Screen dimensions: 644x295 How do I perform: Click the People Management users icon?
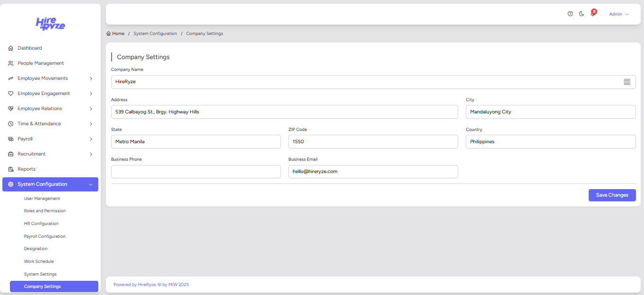point(11,63)
